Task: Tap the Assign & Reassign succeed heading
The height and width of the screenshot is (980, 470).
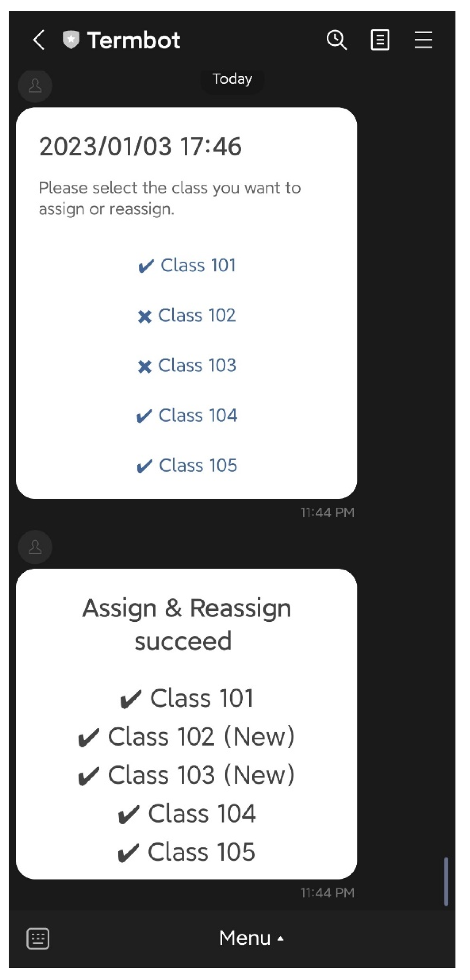Action: pos(187,624)
